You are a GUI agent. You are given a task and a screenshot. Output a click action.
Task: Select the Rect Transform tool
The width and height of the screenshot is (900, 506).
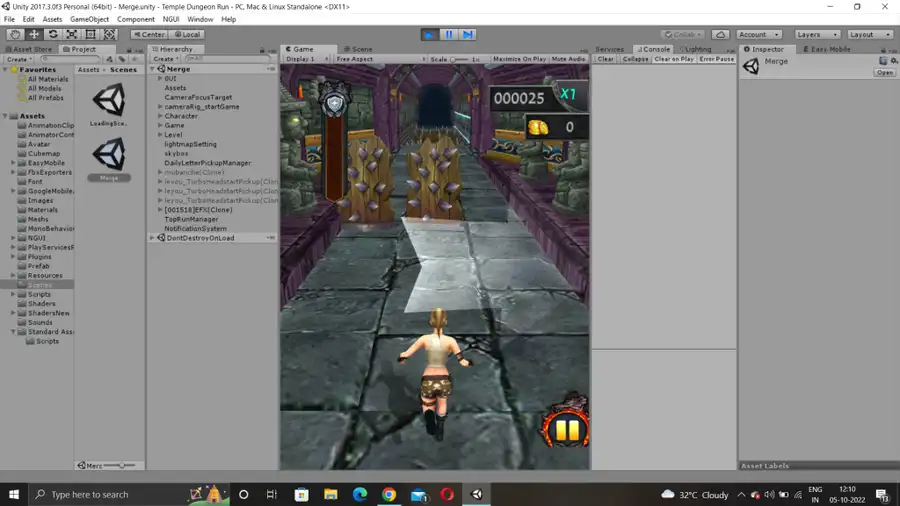(91, 34)
